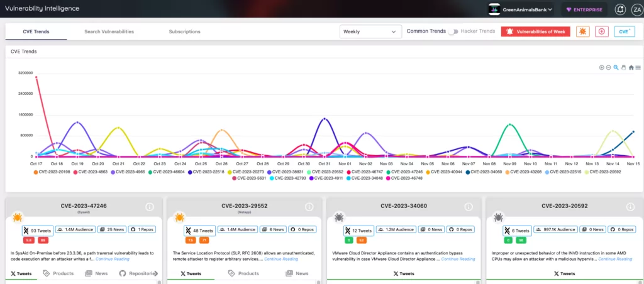Reset chart zoom with home icon
Screen dimensions: 644x284
pyautogui.click(x=631, y=68)
